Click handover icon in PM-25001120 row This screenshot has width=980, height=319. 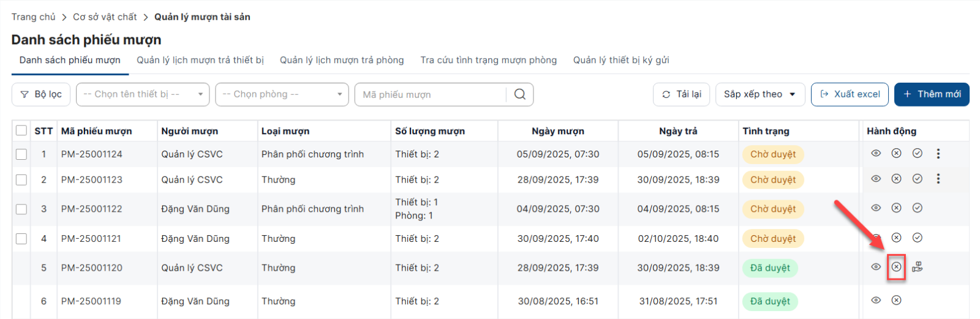tap(917, 267)
